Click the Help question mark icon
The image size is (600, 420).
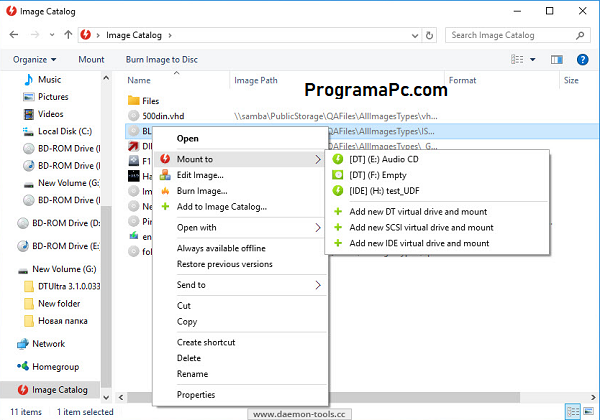tap(581, 59)
